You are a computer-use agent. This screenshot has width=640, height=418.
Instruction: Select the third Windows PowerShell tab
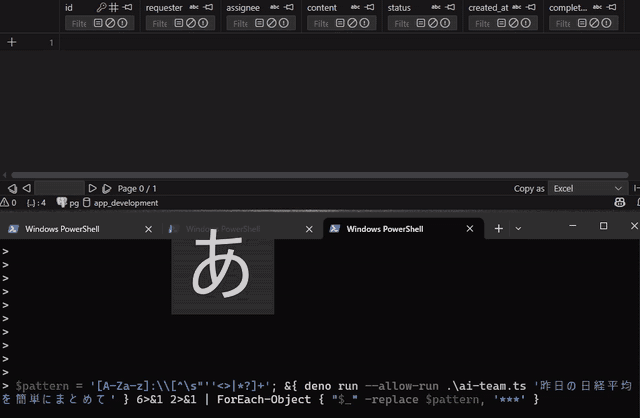point(385,229)
